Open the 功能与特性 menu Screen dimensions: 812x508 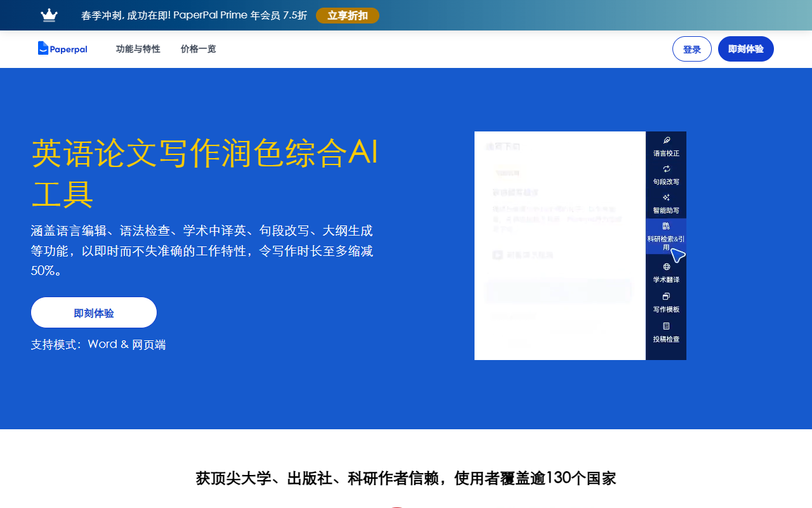(138, 49)
